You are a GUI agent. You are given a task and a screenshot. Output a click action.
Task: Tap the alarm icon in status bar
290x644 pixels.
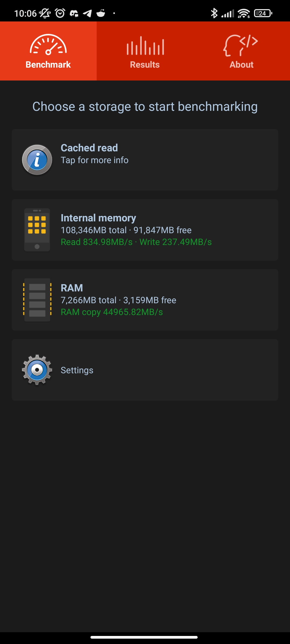[60, 13]
